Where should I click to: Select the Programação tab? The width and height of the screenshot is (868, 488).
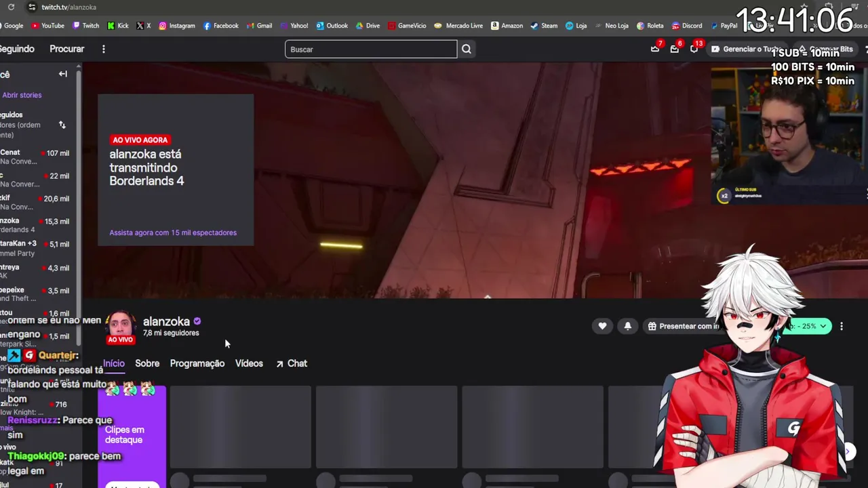197,363
